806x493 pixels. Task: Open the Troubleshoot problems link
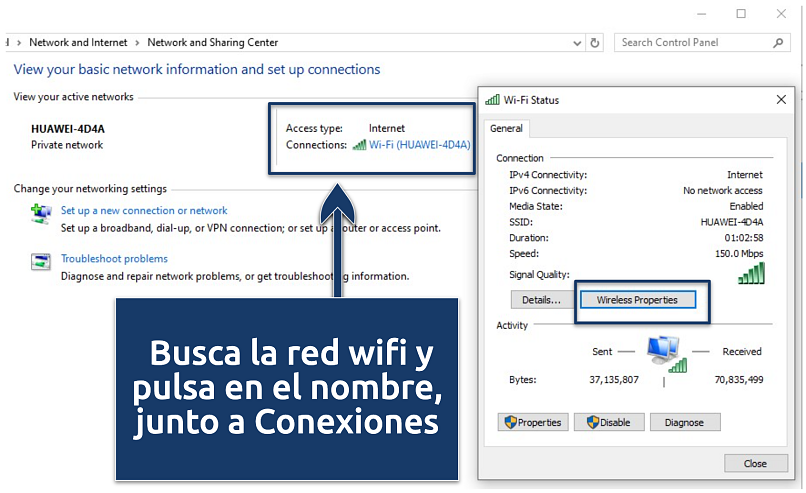[114, 259]
